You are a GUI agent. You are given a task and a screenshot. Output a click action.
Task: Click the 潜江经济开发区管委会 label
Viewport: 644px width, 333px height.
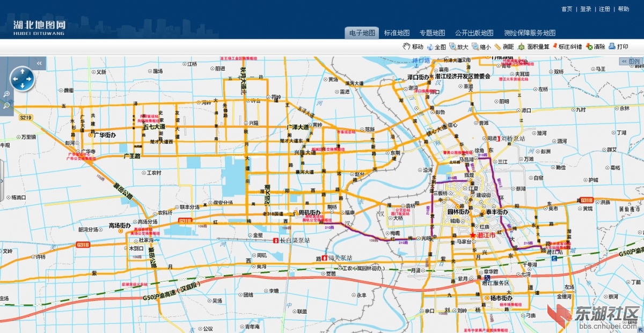click(x=463, y=77)
